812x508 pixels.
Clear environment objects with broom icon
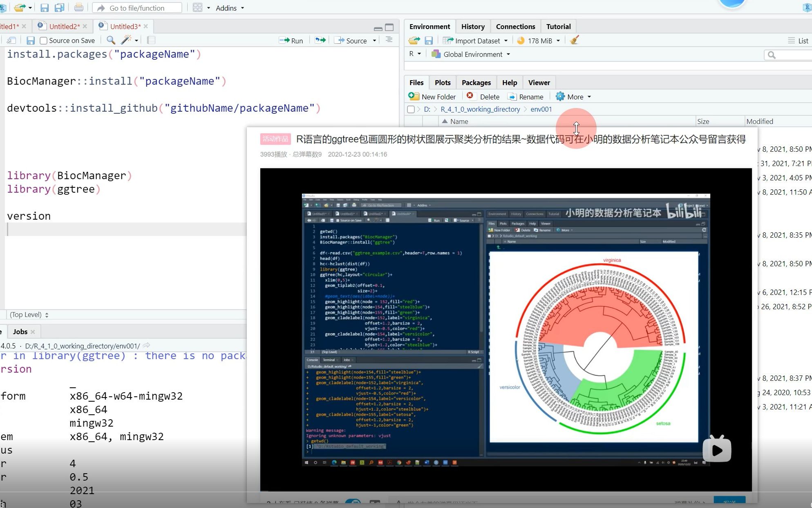(x=575, y=40)
